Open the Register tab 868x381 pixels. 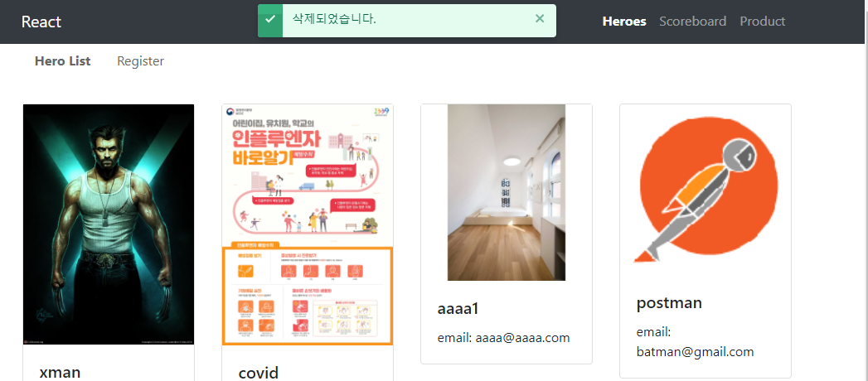[x=140, y=61]
